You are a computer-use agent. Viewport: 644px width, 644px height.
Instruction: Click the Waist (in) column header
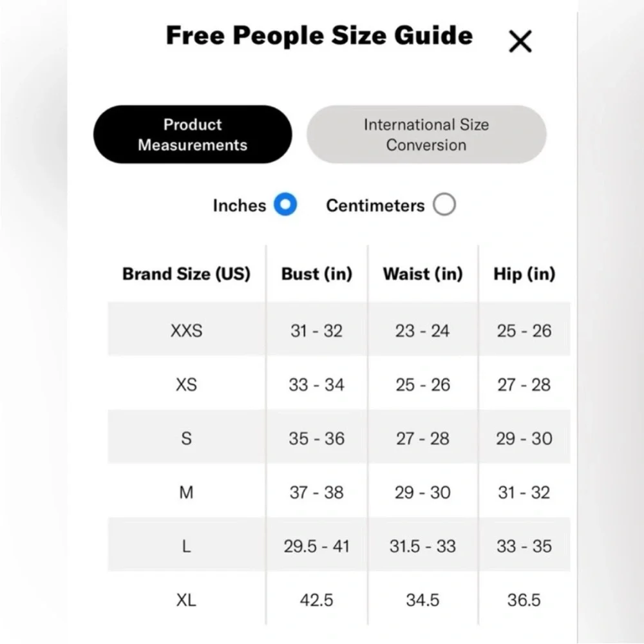coord(423,274)
